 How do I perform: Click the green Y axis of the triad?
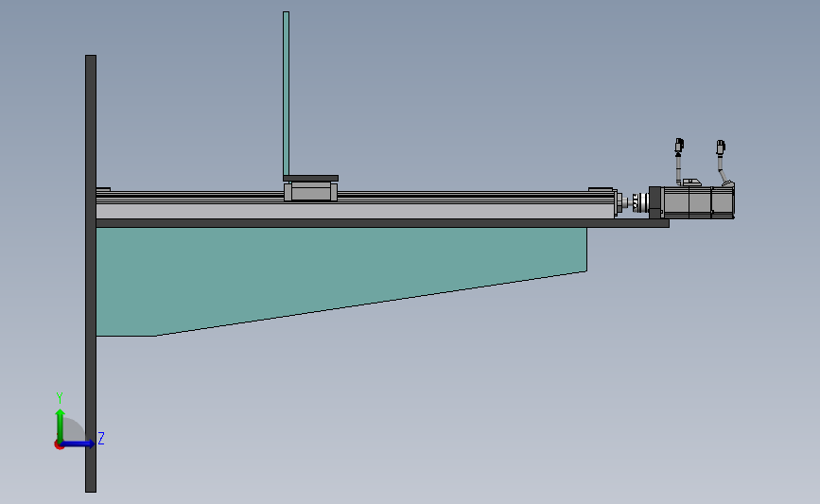pos(61,426)
